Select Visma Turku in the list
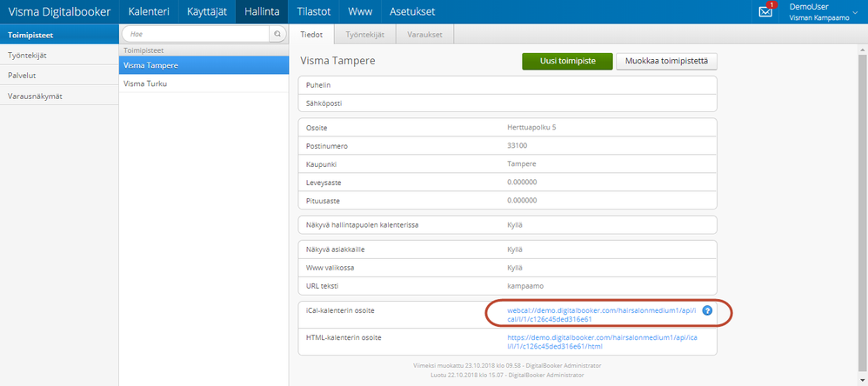 pyautogui.click(x=204, y=84)
